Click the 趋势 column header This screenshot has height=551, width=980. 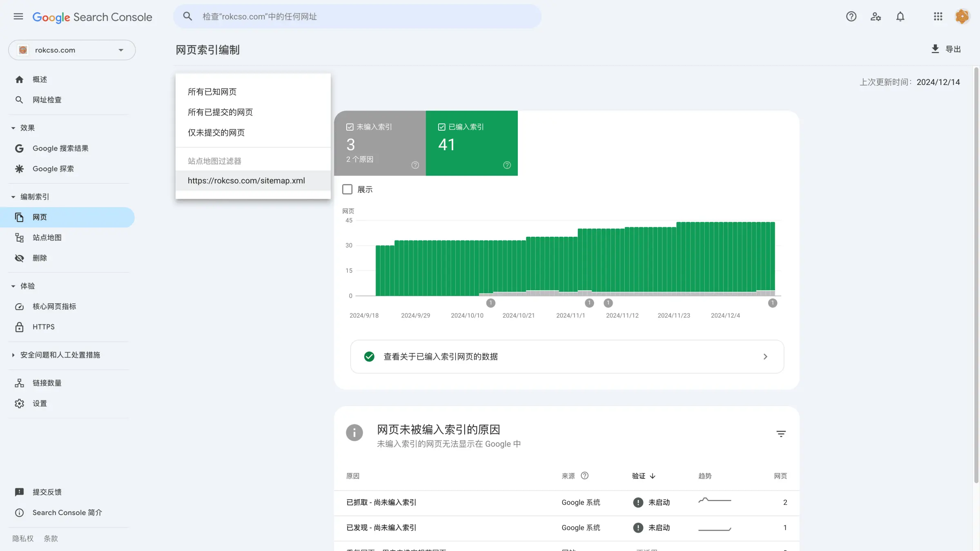(705, 476)
